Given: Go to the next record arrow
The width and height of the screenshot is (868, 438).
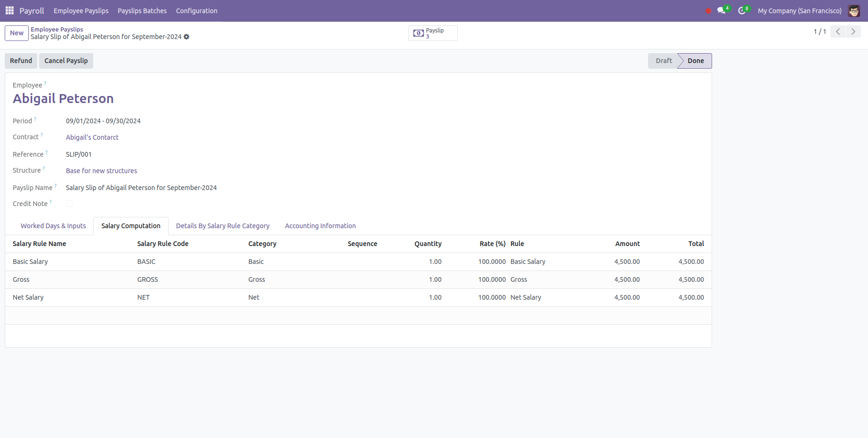Looking at the screenshot, I should click(x=853, y=32).
